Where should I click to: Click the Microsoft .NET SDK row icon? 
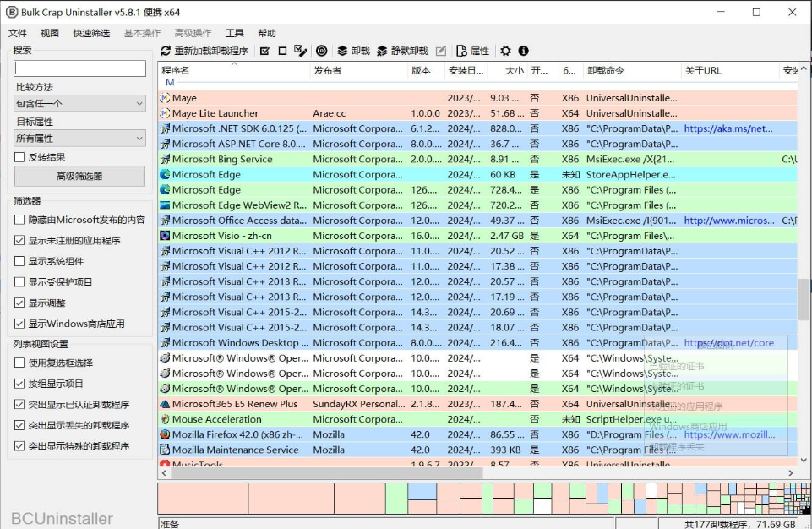click(165, 128)
